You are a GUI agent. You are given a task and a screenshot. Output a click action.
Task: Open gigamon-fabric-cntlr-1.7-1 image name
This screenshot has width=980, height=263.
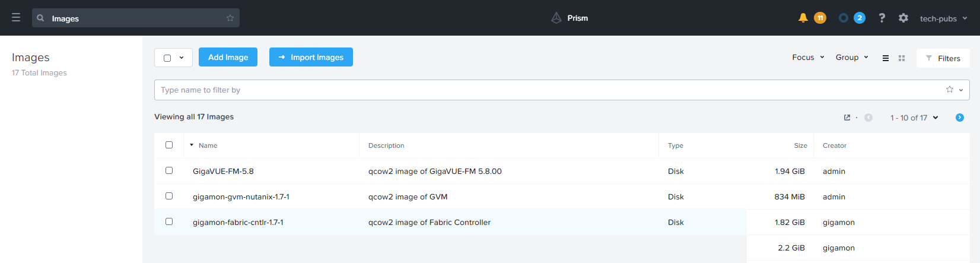(238, 222)
